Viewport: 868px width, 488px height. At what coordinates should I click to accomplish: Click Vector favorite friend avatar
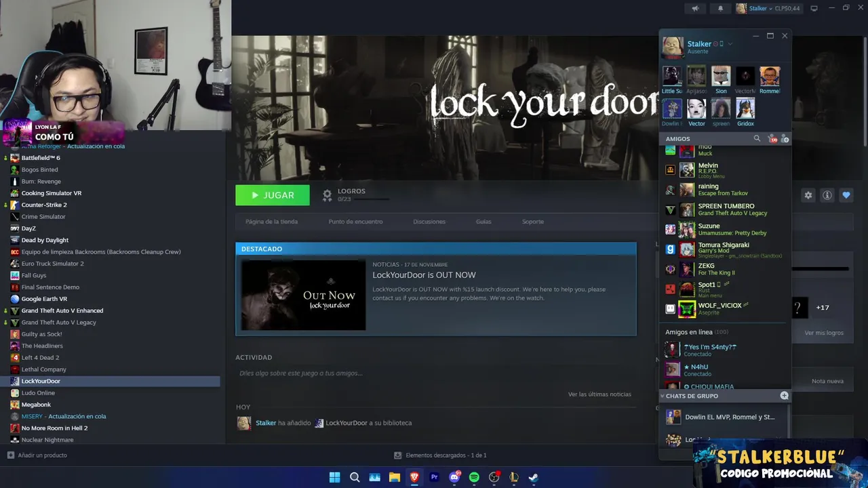pos(696,108)
